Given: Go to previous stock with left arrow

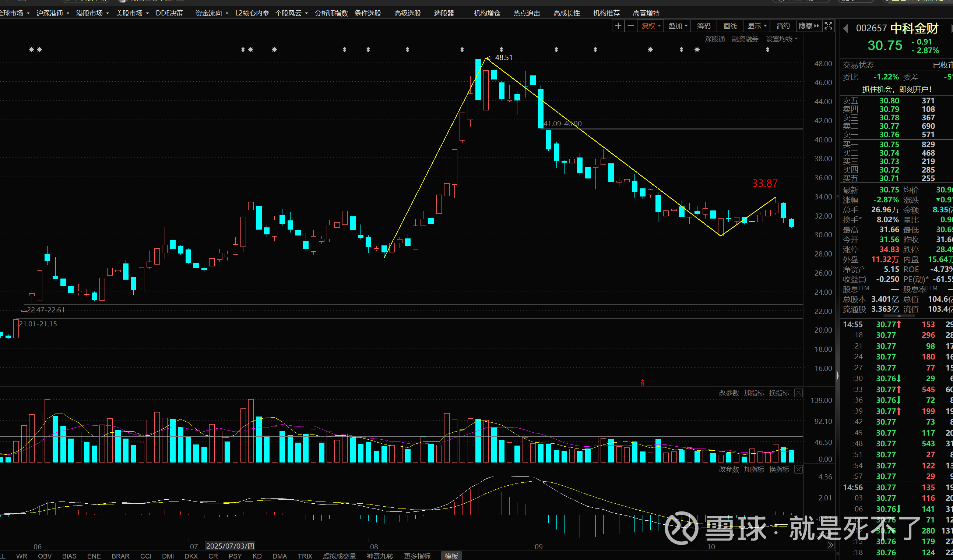Looking at the screenshot, I should coord(845,28).
